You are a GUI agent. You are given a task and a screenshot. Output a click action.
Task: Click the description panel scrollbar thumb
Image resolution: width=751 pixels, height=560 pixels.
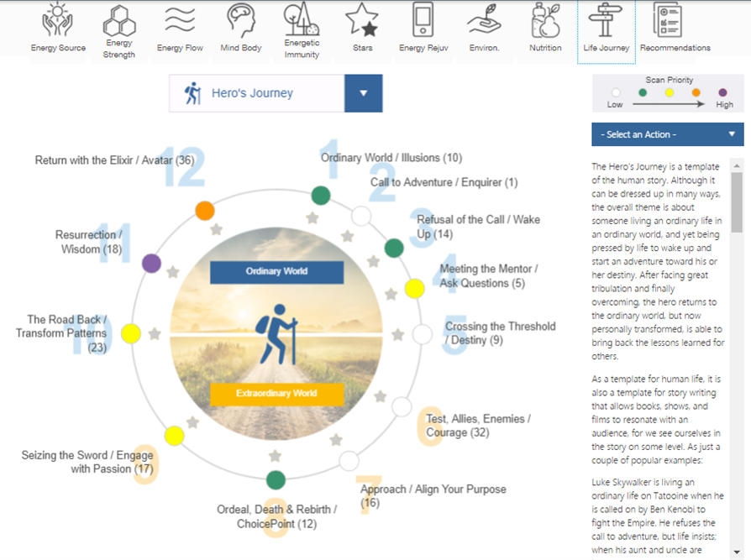tap(737, 202)
